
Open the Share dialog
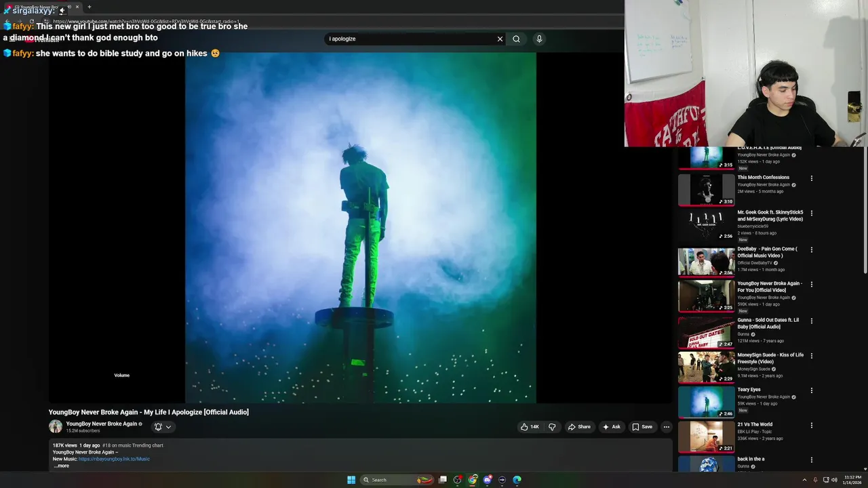579,427
